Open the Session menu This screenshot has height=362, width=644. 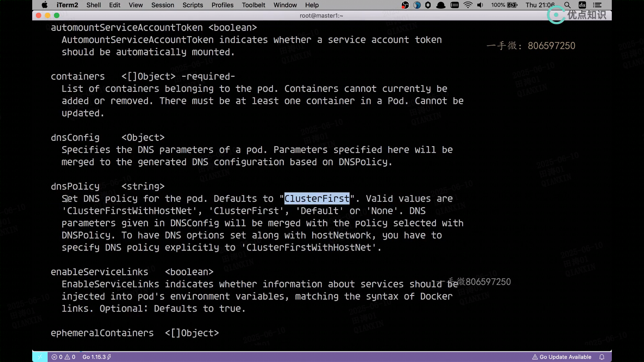(x=162, y=5)
